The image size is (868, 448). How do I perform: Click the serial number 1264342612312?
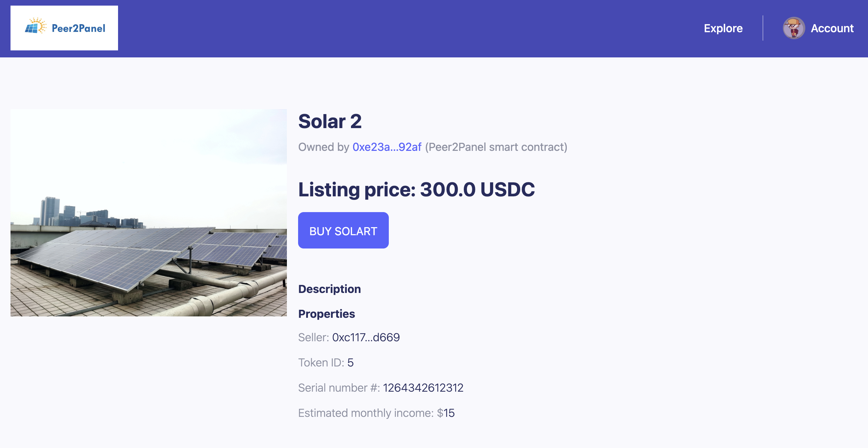coord(423,388)
